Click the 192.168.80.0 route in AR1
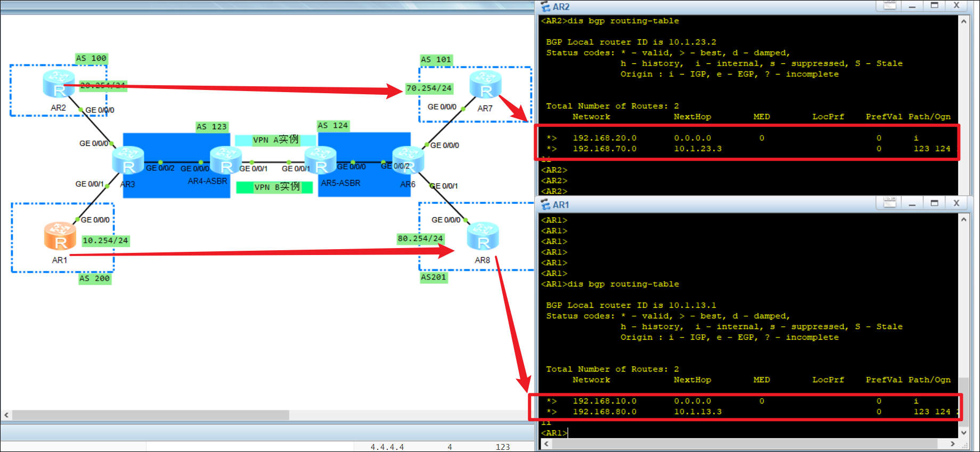The width and height of the screenshot is (980, 452). coord(605,412)
